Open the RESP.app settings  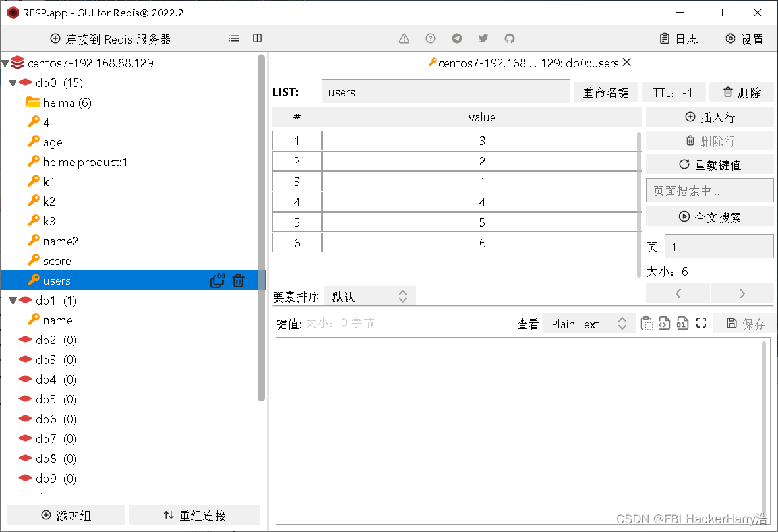[x=744, y=39]
